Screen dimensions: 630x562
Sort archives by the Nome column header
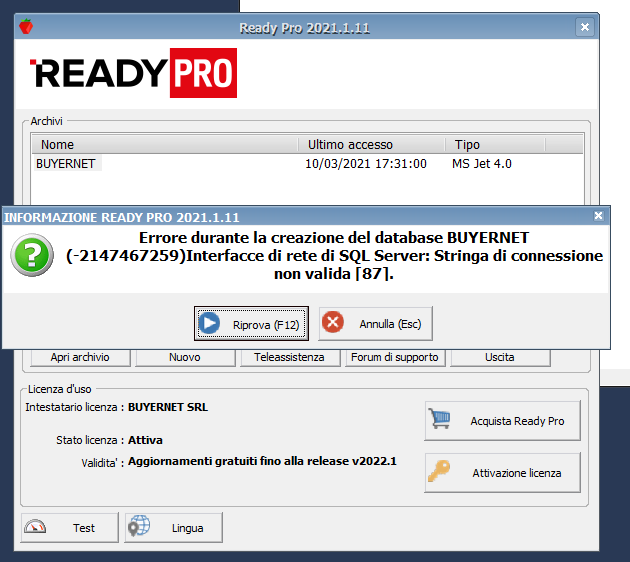tap(165, 145)
